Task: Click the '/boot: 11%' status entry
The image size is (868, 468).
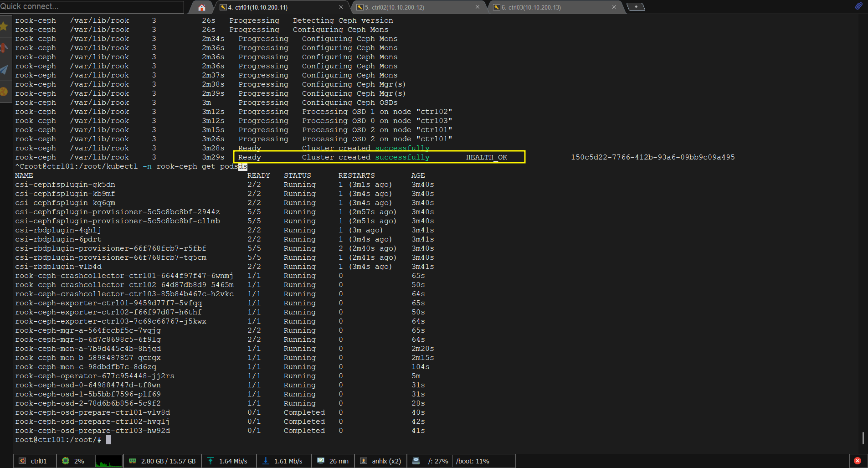Action: coord(473,461)
